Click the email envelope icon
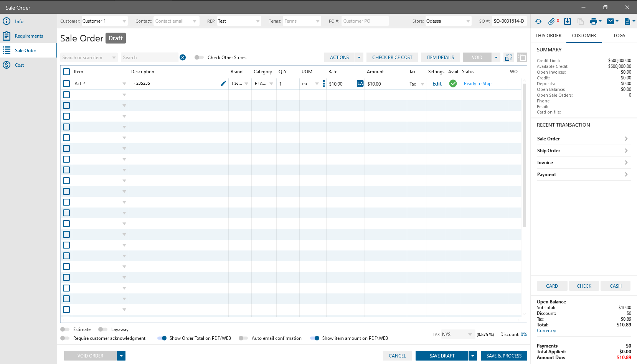Viewport: 637px width, 364px height. [610, 21]
